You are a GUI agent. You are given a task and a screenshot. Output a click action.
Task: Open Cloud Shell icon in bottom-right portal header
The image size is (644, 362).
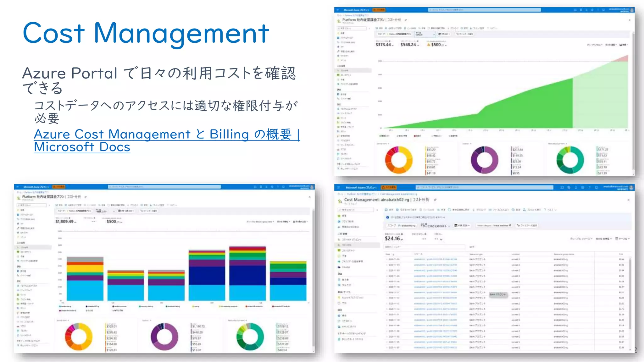(x=562, y=187)
